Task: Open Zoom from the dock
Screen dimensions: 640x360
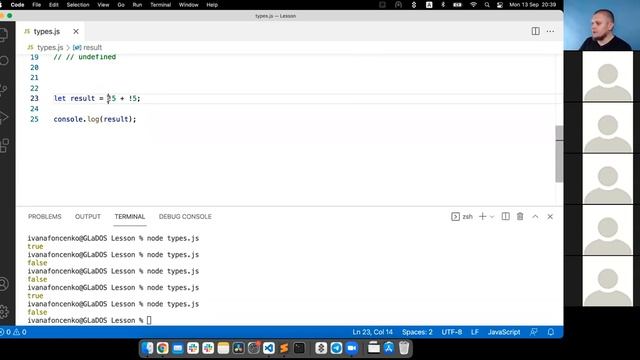Action: click(x=352, y=348)
